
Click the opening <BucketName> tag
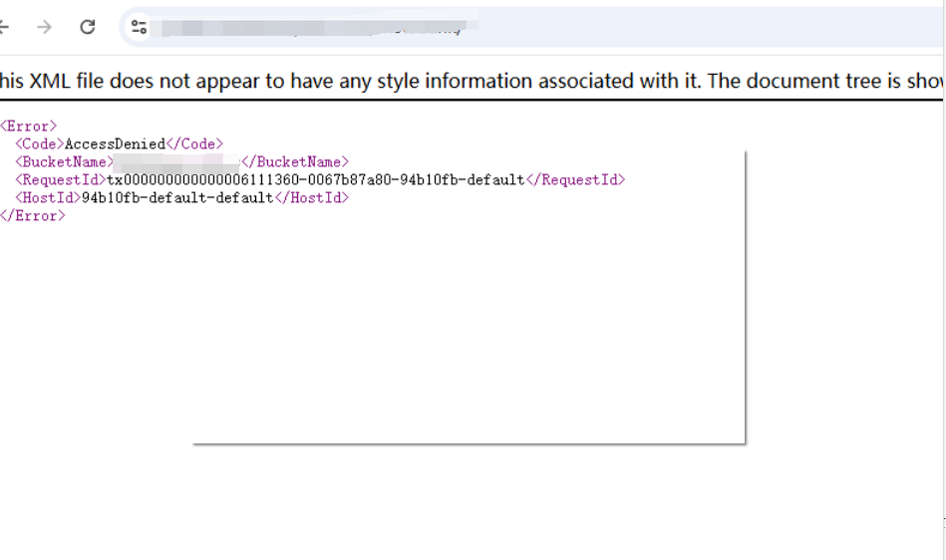(65, 162)
